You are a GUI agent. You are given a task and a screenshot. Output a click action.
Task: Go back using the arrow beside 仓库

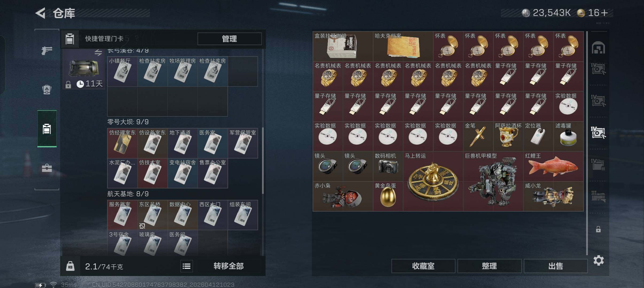[41, 13]
